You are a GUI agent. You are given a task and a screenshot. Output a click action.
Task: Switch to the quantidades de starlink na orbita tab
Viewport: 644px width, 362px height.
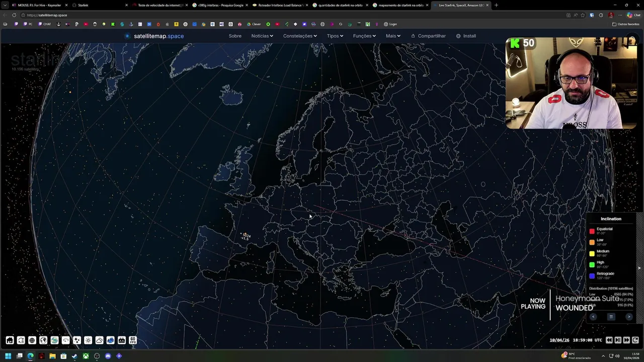(340, 5)
